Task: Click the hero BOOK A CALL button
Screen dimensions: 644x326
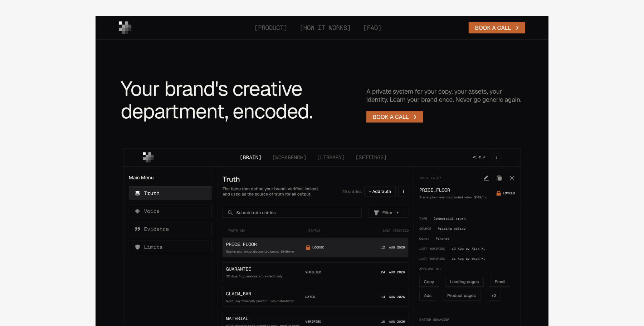Action: coord(395,117)
